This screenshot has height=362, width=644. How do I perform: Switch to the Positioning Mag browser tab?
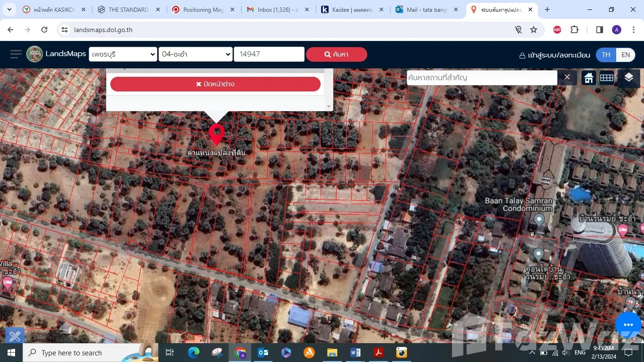[x=203, y=9]
